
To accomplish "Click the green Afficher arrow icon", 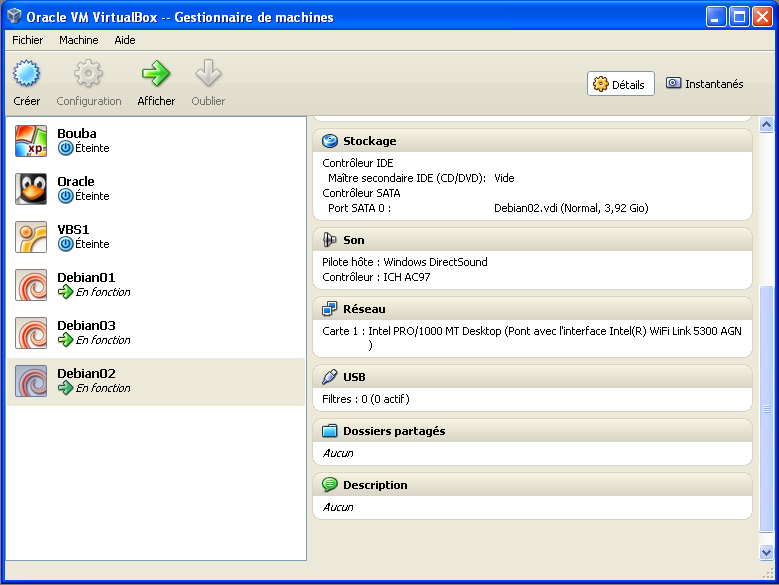I will coord(156,73).
